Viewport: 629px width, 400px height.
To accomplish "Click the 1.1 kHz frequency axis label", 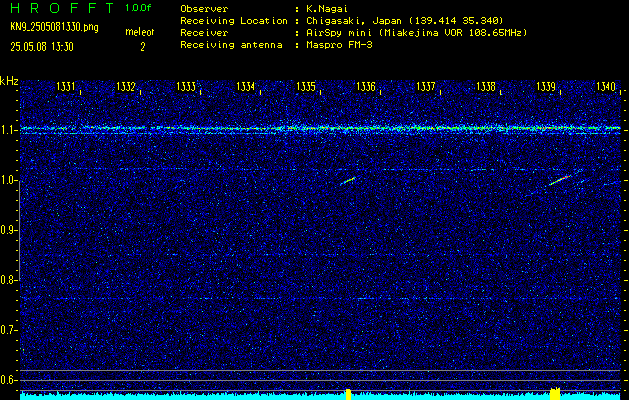I will click(7, 130).
